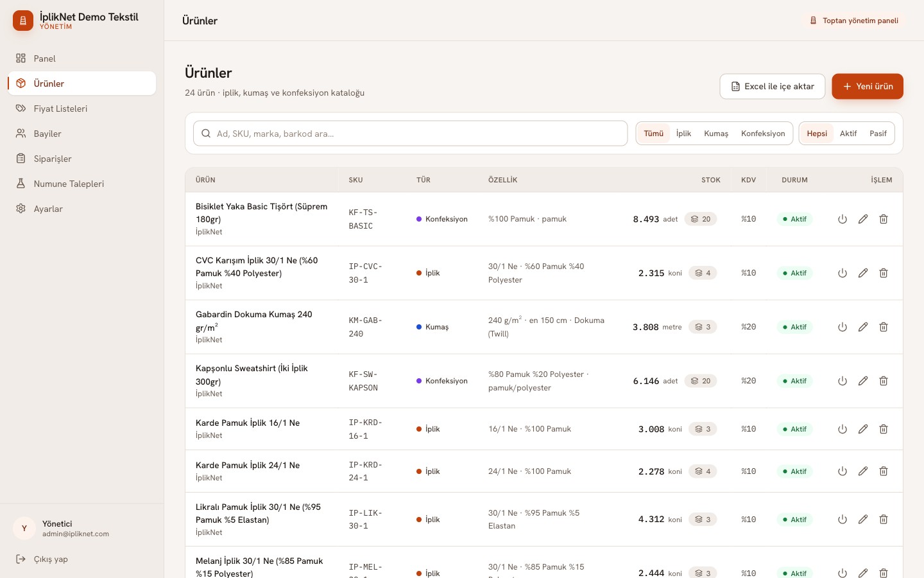Click Excel ile içe aktar button
Image resolution: width=924 pixels, height=578 pixels.
coord(773,86)
